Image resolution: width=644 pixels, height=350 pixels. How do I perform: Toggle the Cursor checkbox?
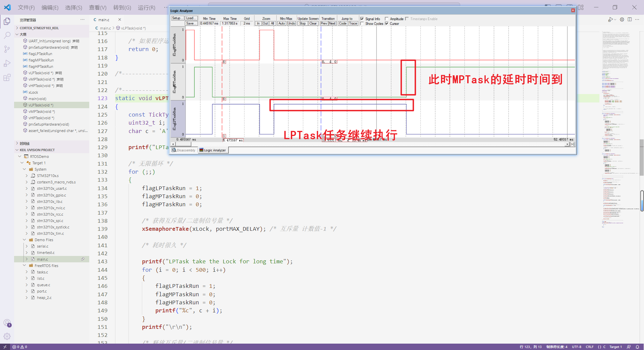387,24
